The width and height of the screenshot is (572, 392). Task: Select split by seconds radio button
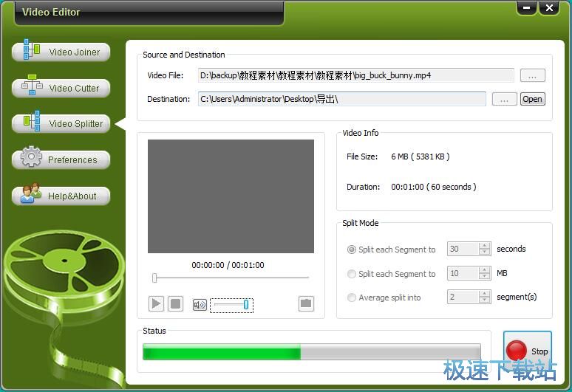(x=351, y=250)
